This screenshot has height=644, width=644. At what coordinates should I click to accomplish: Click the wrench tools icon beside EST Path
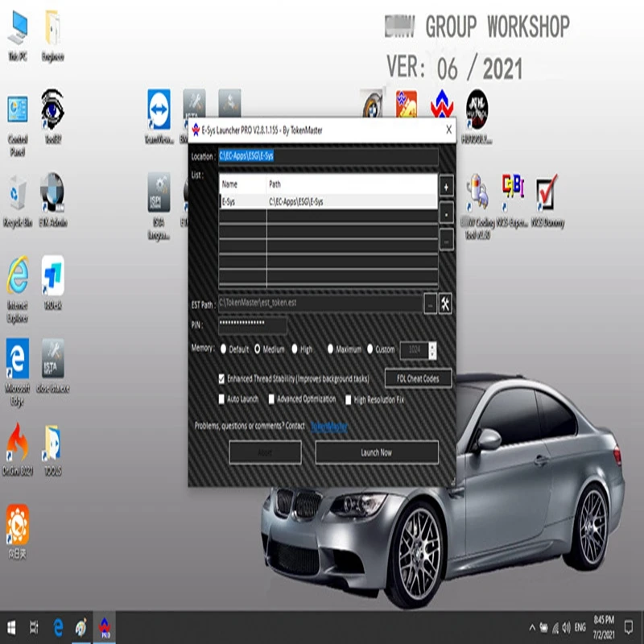[x=445, y=304]
